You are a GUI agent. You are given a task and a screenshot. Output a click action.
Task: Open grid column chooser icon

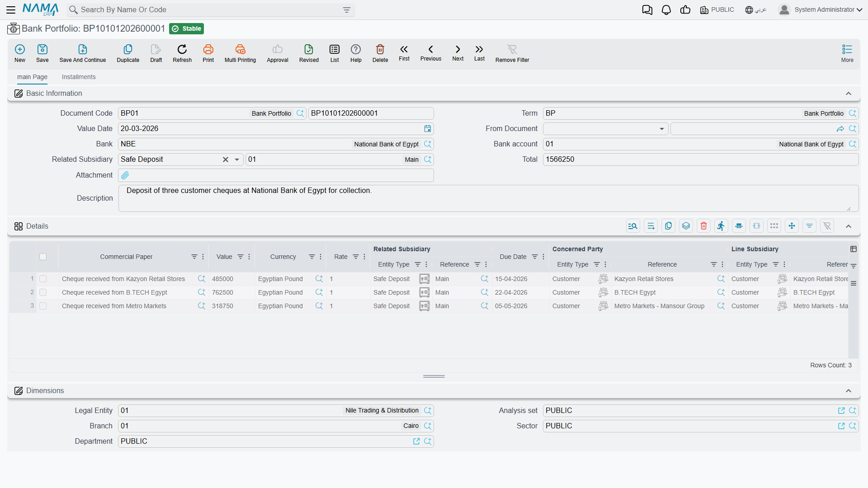pyautogui.click(x=854, y=249)
